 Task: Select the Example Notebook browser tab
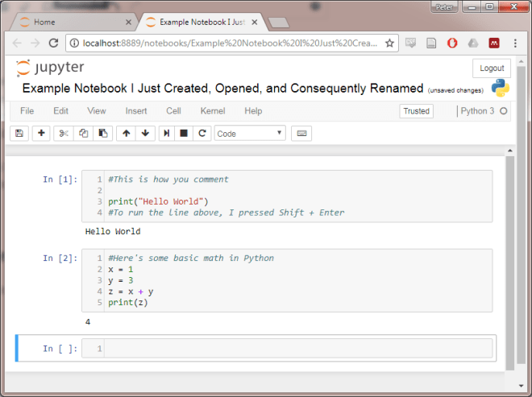[x=200, y=22]
